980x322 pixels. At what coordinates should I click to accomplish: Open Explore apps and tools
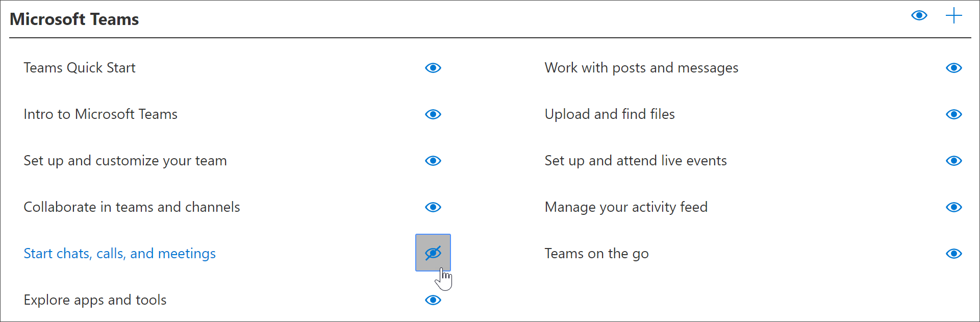[x=95, y=300]
